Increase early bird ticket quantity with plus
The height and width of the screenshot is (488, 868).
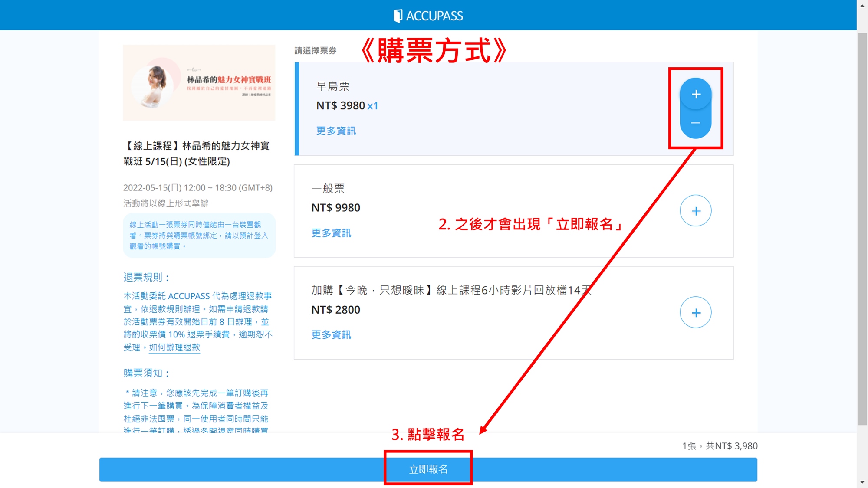click(696, 94)
